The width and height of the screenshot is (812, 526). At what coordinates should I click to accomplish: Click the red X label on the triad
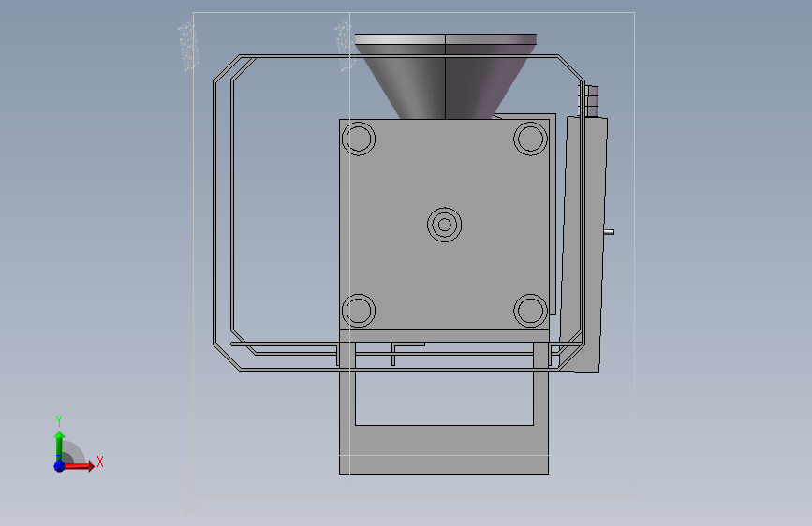coord(100,461)
